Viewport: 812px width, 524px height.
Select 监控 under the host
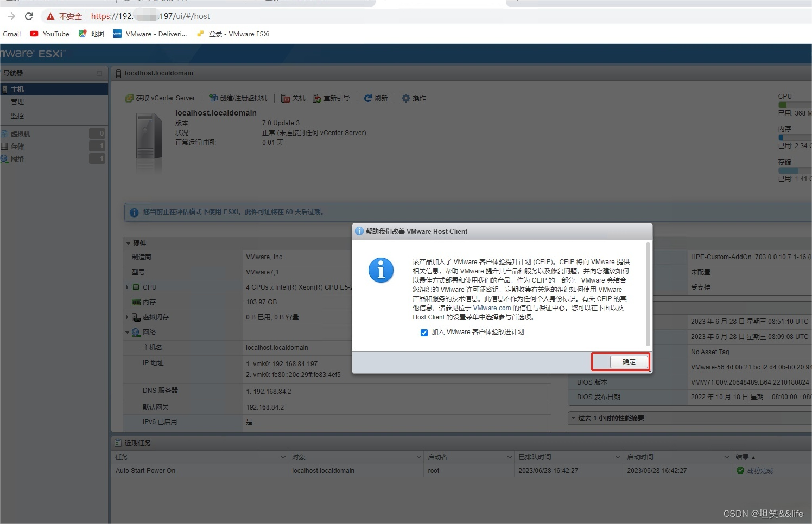pyautogui.click(x=17, y=116)
